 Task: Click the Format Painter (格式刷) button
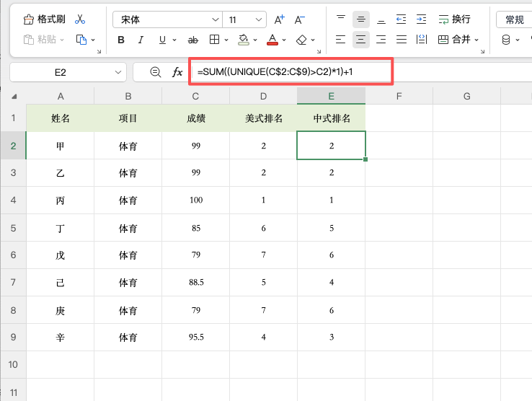pyautogui.click(x=44, y=19)
